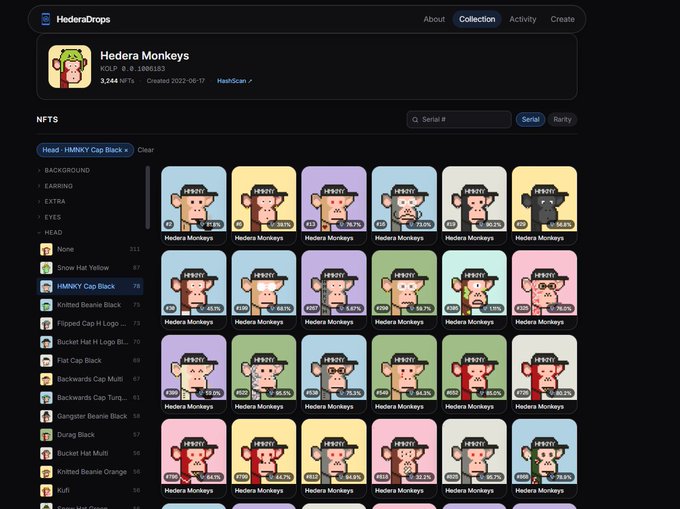The image size is (680, 509).
Task: Open red monkey card with 80.2% rarity
Action: tap(544, 374)
